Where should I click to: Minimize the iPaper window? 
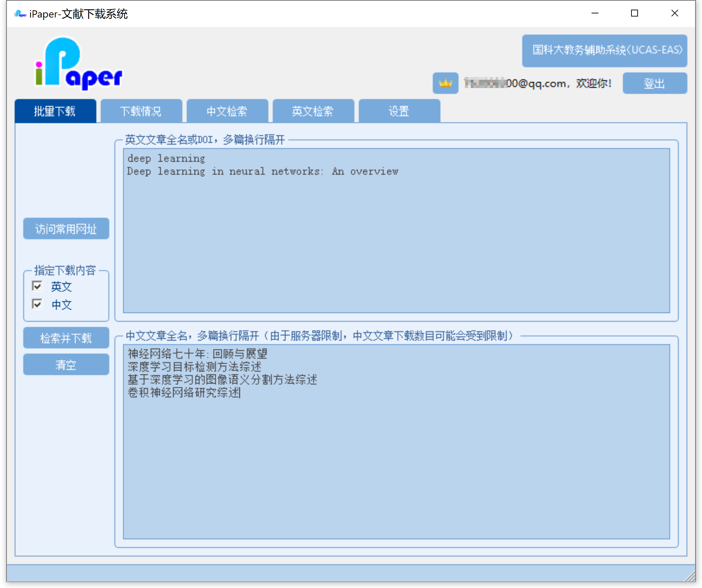[595, 13]
